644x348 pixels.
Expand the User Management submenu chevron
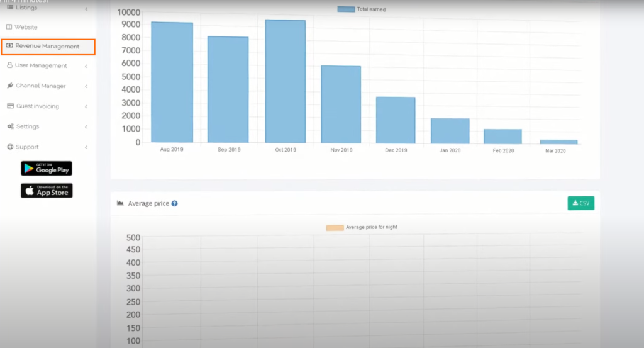point(86,66)
